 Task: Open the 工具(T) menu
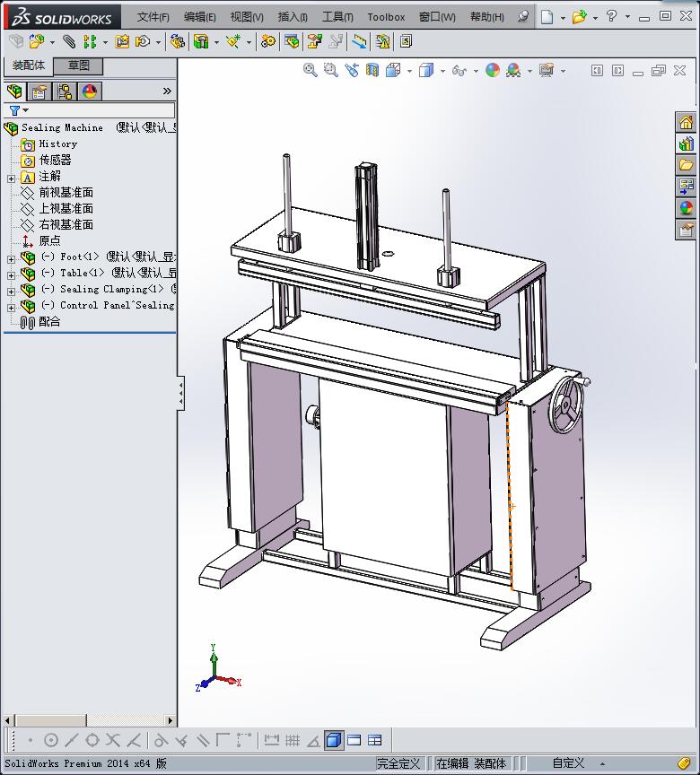pos(337,17)
